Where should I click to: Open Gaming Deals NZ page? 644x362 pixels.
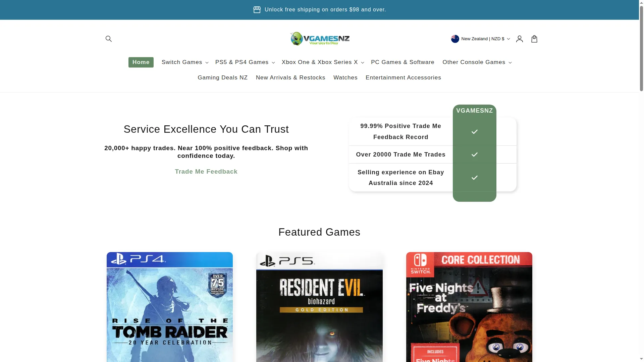coord(223,78)
